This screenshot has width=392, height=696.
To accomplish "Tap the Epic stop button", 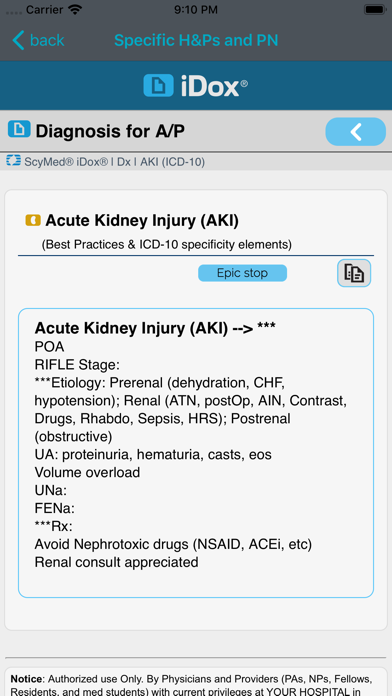I will click(x=242, y=273).
